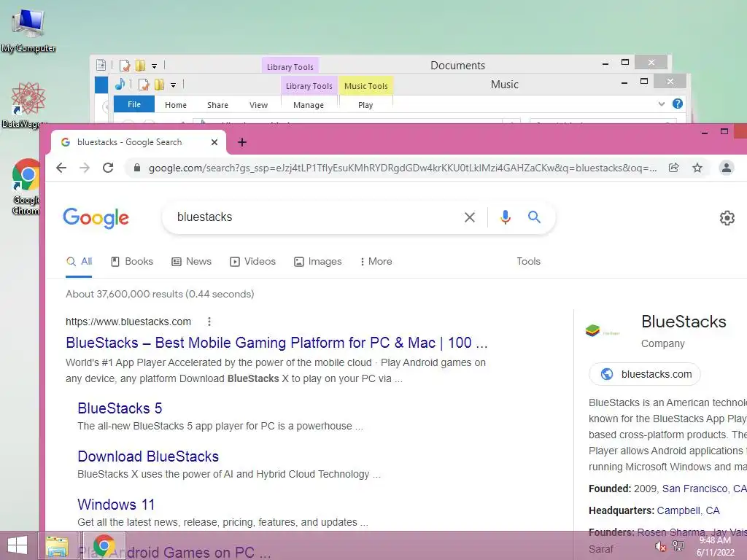Click new folder icon in Documents toolbar
The height and width of the screenshot is (560, 747).
tap(141, 65)
